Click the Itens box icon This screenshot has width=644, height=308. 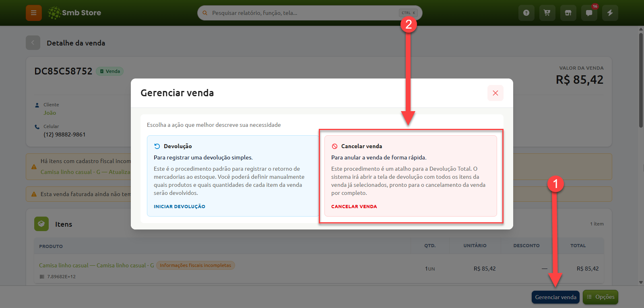tap(41, 224)
